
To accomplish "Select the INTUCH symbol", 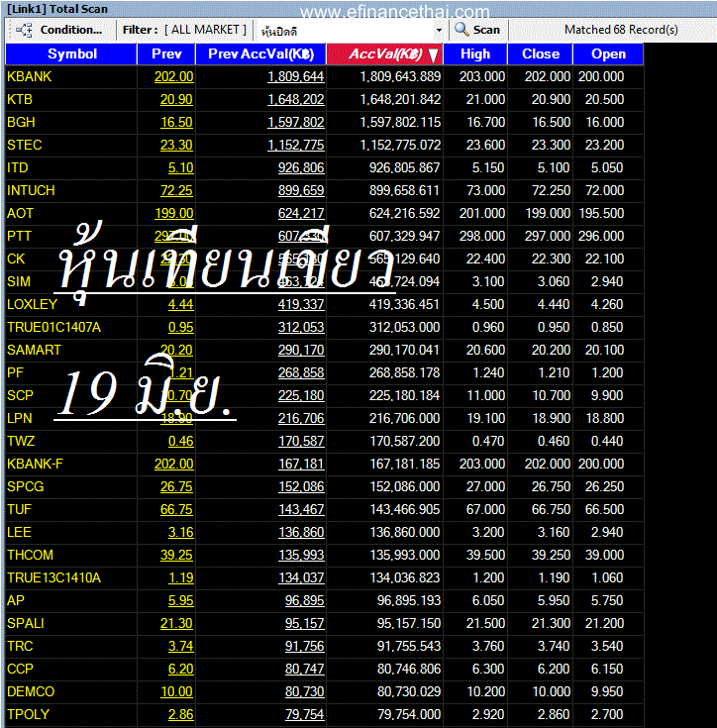I will tap(31, 190).
